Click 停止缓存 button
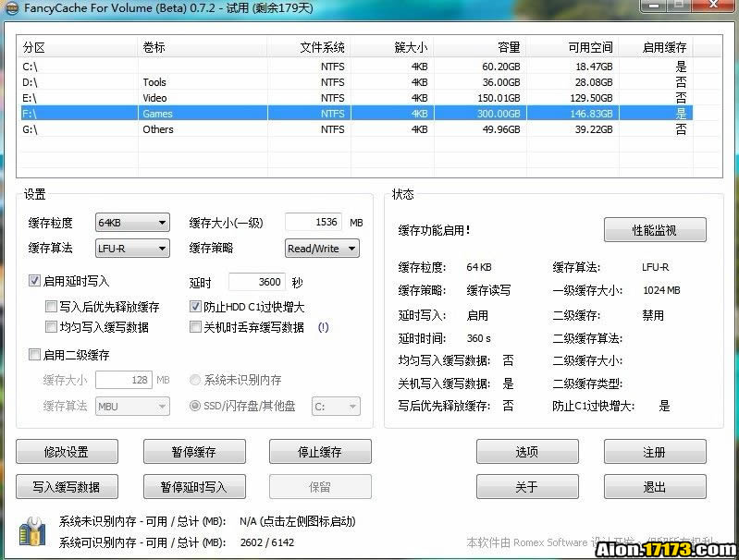Viewport: 739px width, 560px height. pos(320,452)
